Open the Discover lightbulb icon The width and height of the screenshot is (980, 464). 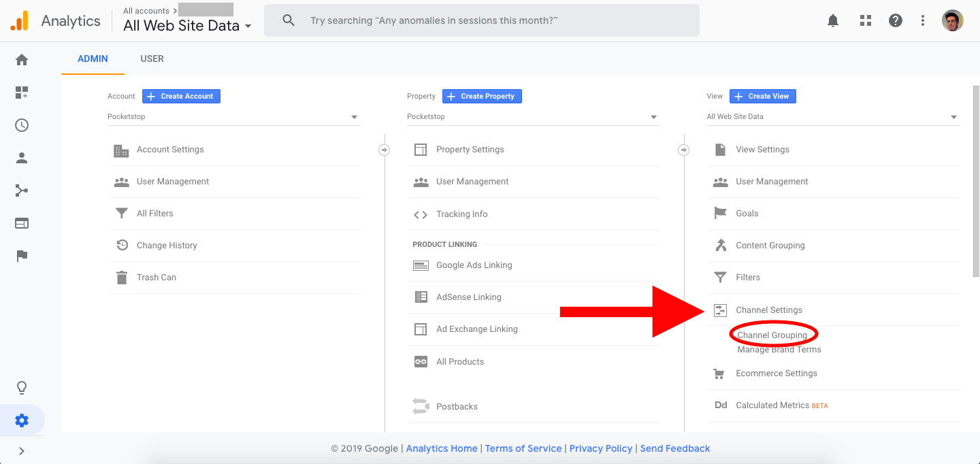point(21,387)
